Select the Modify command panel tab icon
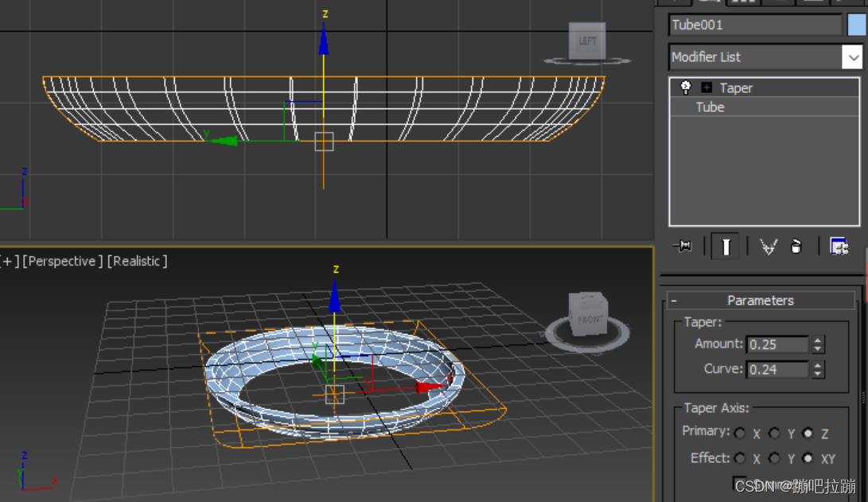868x502 pixels. [x=710, y=2]
